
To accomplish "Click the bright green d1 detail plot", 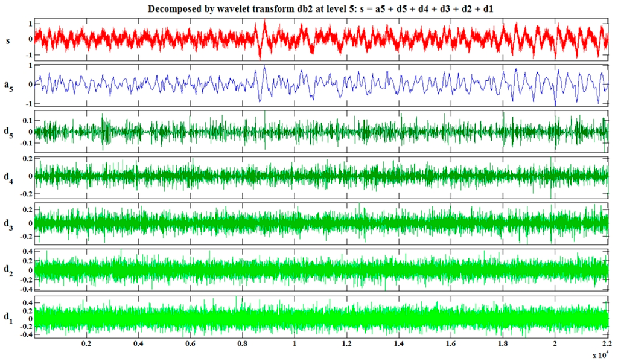I will coord(321,316).
